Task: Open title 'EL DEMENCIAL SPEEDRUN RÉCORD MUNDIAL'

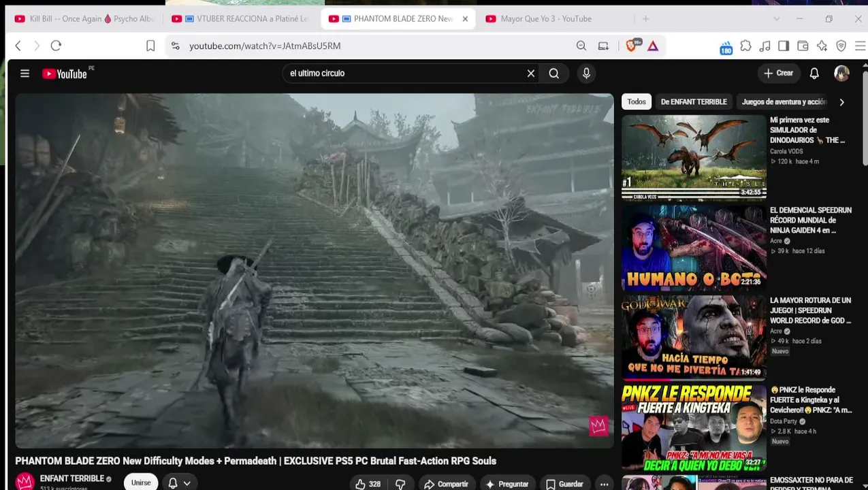Action: tap(811, 220)
